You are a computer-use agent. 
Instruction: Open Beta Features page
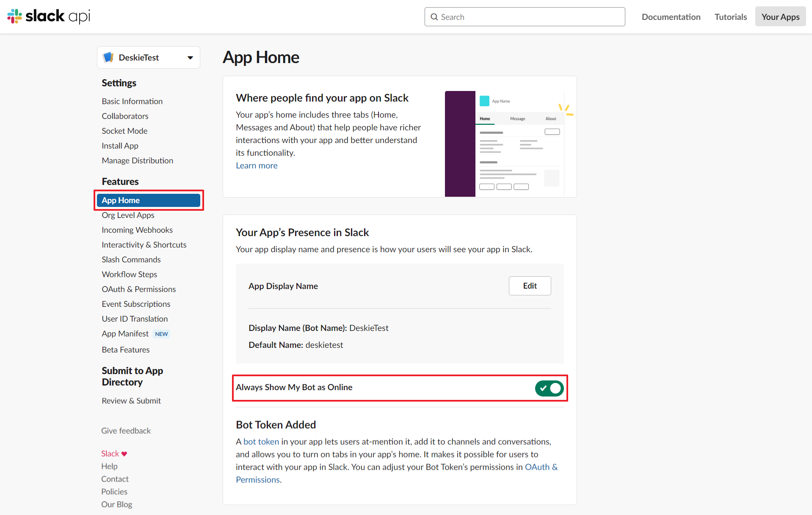click(x=125, y=350)
